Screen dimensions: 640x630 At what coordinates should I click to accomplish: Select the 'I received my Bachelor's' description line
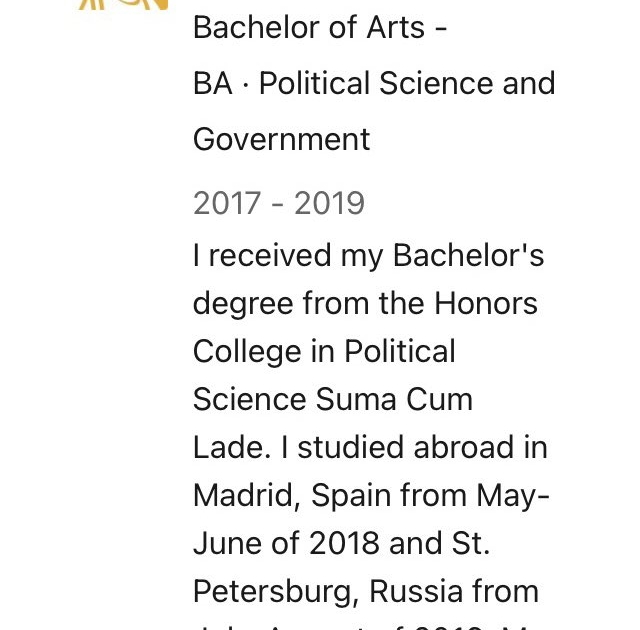pyautogui.click(x=369, y=256)
